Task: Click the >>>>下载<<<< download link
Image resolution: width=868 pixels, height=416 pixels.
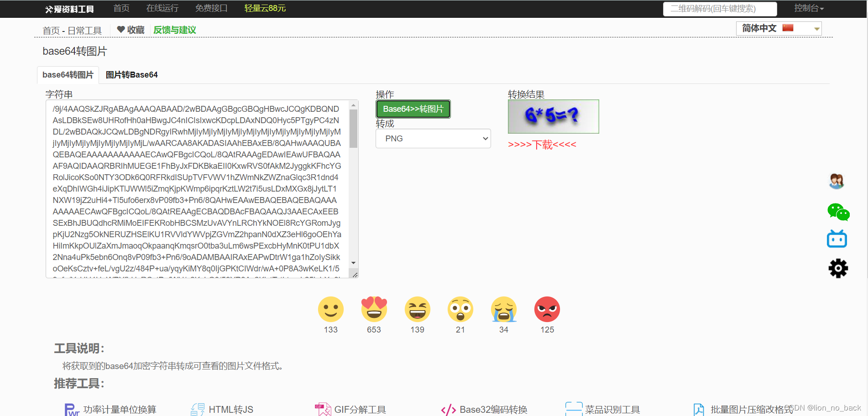Action: pos(542,145)
